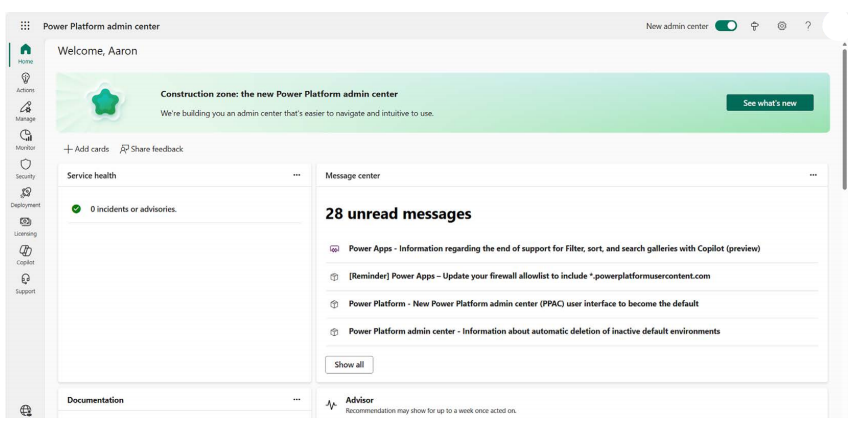Click the See what's new button
This screenshot has width=863, height=433.
770,103
